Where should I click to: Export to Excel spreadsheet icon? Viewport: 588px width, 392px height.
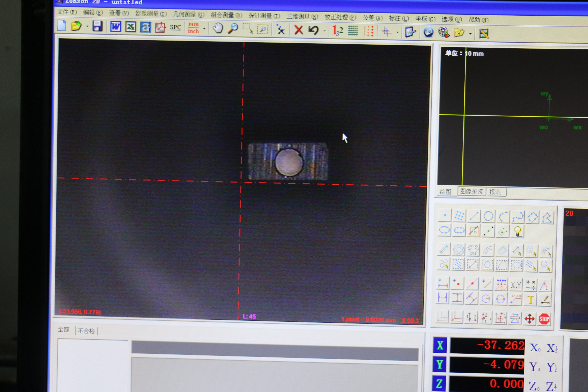coord(131,27)
